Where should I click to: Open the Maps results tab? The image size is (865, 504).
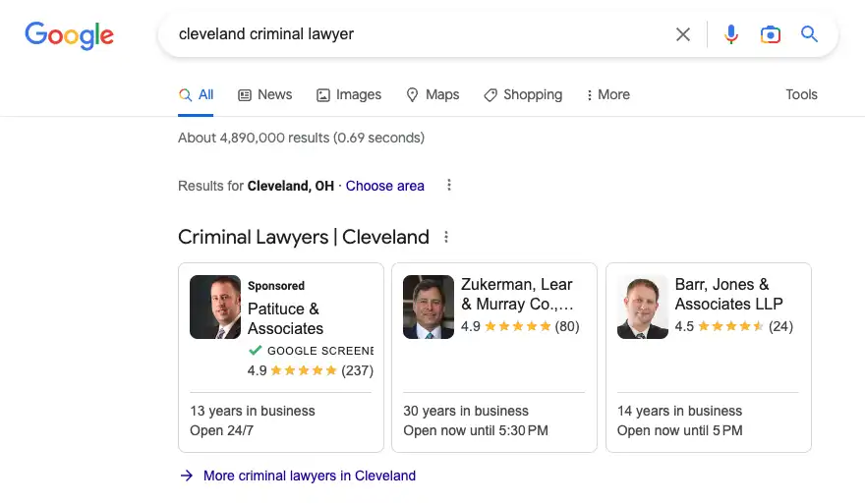pos(432,95)
